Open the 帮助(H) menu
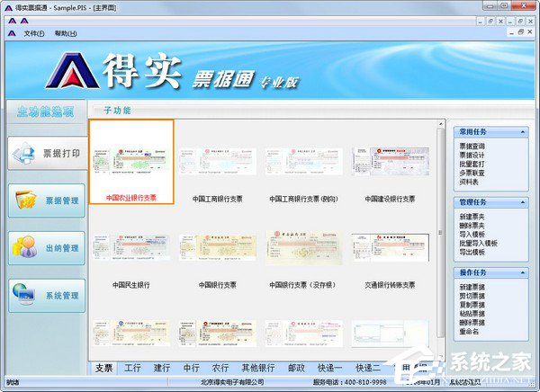540x392 pixels. pos(66,33)
